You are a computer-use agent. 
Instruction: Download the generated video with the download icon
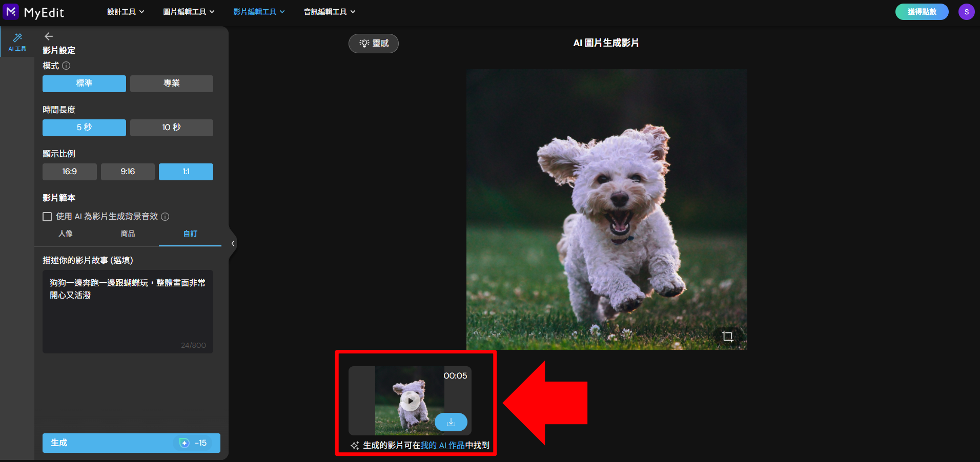coord(451,422)
